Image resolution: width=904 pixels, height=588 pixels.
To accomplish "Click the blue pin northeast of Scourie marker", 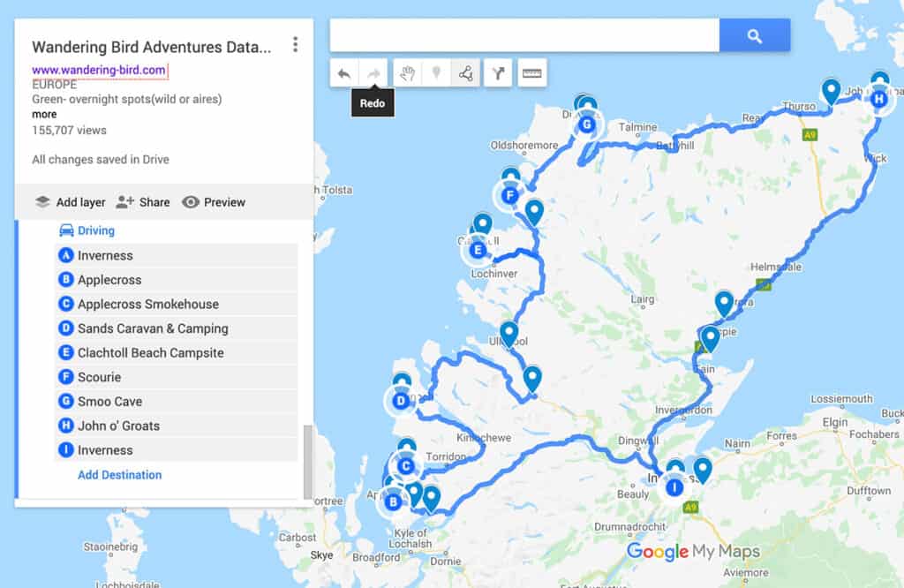I will click(x=534, y=212).
